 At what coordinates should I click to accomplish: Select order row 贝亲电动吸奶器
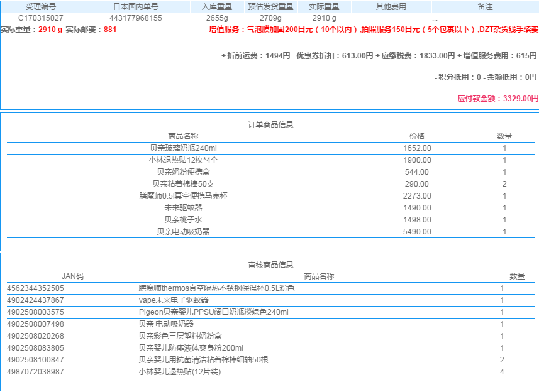point(271,232)
